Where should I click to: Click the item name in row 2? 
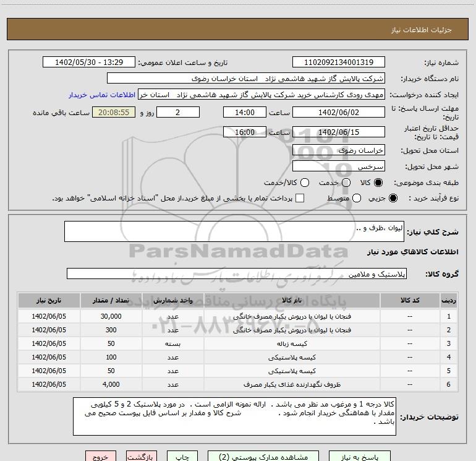point(292,330)
